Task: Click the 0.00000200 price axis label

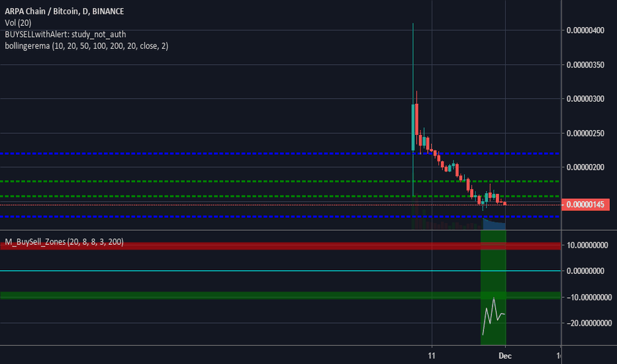Action: pos(585,167)
